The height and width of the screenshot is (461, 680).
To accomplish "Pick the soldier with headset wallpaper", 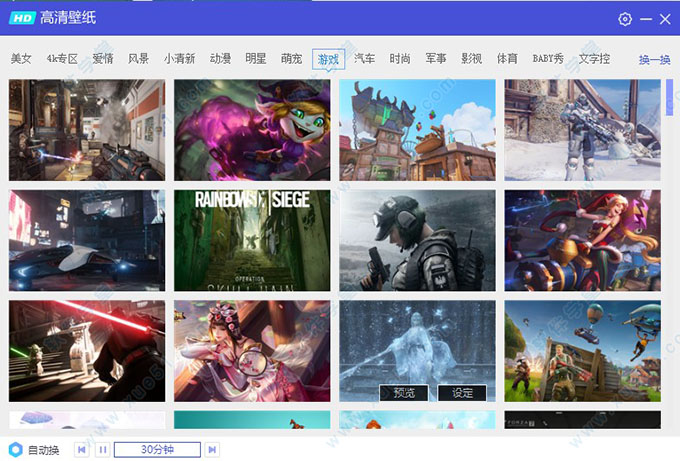I will [x=417, y=240].
